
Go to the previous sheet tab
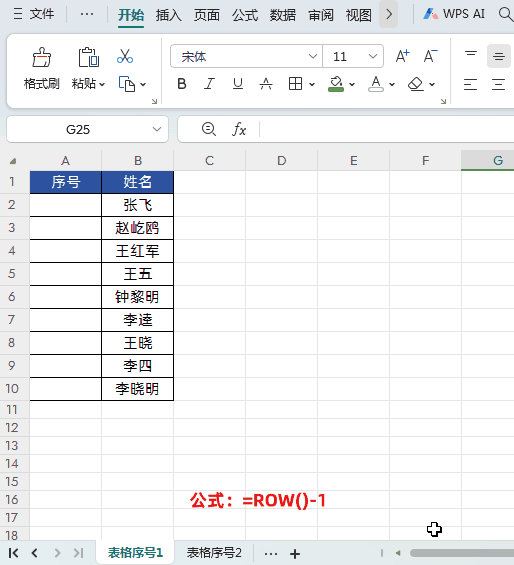pyautogui.click(x=35, y=553)
